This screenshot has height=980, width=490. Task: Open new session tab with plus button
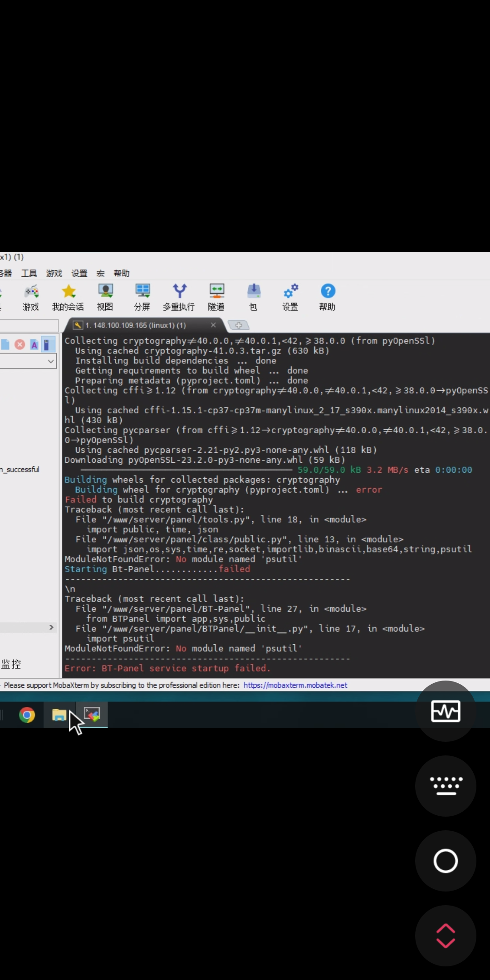click(x=239, y=325)
